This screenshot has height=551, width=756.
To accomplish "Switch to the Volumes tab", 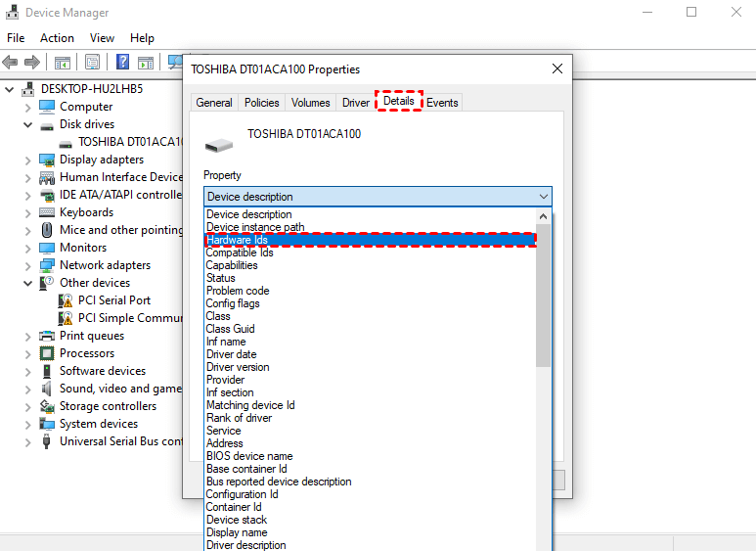I will point(310,103).
